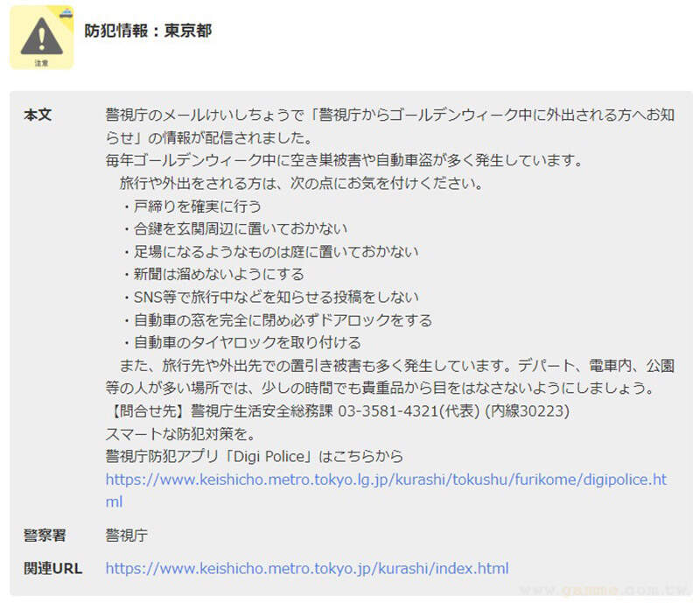The image size is (700, 603).
Task: Click the 関連URL label
Action: (x=53, y=568)
